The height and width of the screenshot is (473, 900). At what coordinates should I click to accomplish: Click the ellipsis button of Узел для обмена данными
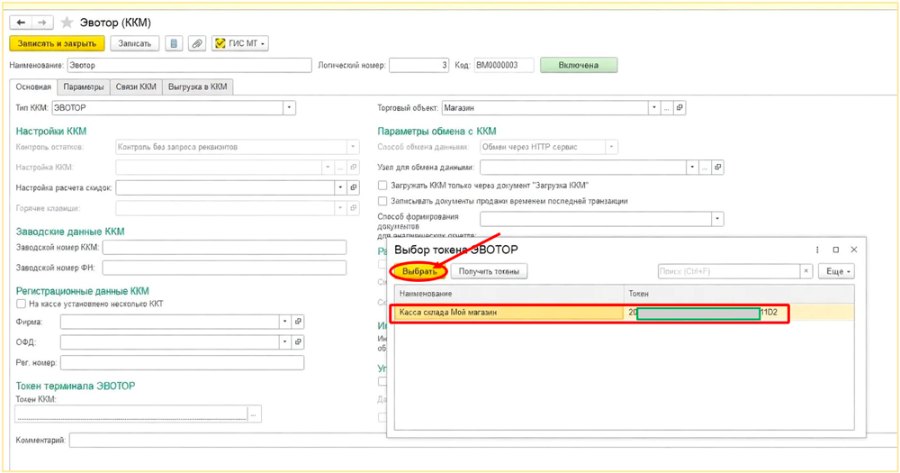[704, 167]
